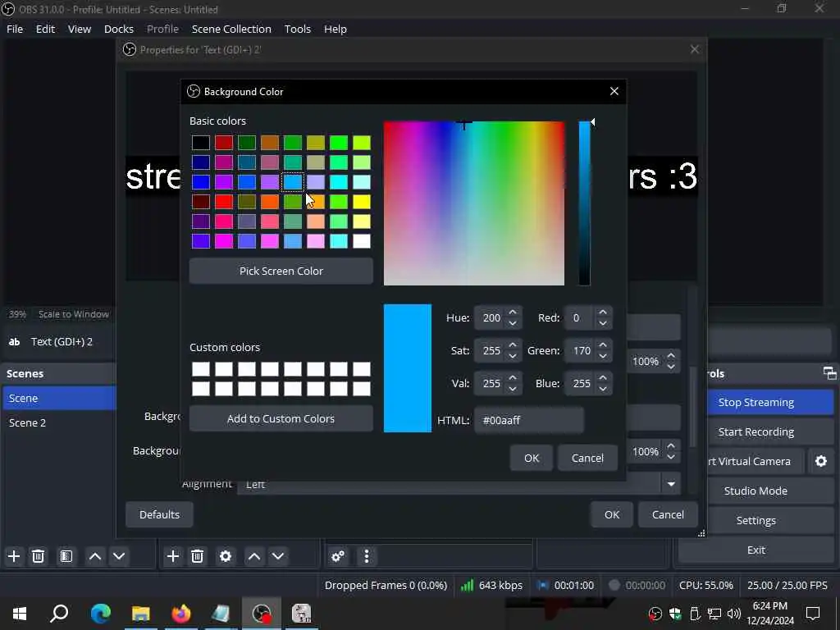The image size is (840, 630).
Task: Open Windows Start menu
Action: click(20, 613)
